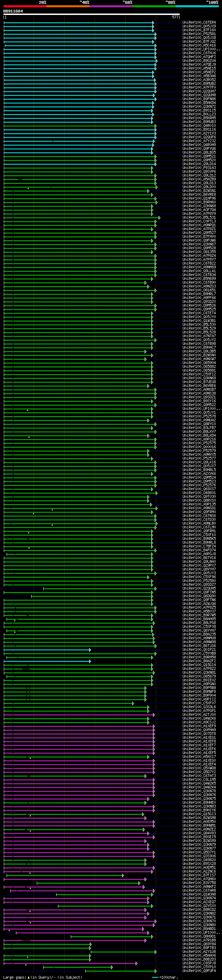Viewport: 222px width, 980px height.
Task: Select hit UniRef100_B4FD74
Action: (x=199, y=550)
